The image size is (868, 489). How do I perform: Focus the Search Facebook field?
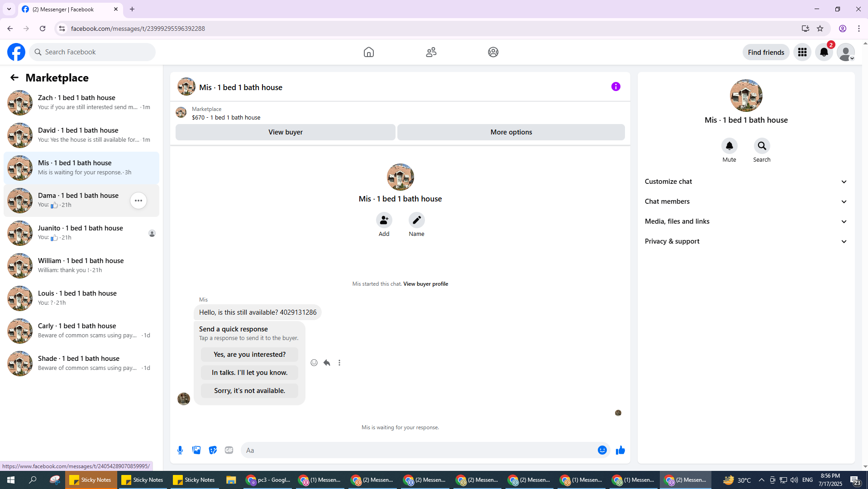[92, 52]
